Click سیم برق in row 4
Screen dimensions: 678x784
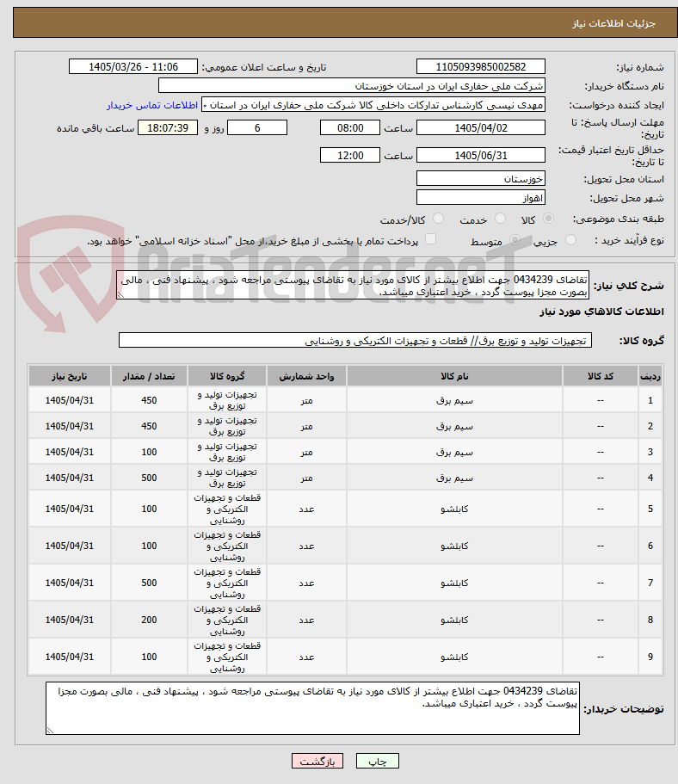point(454,478)
